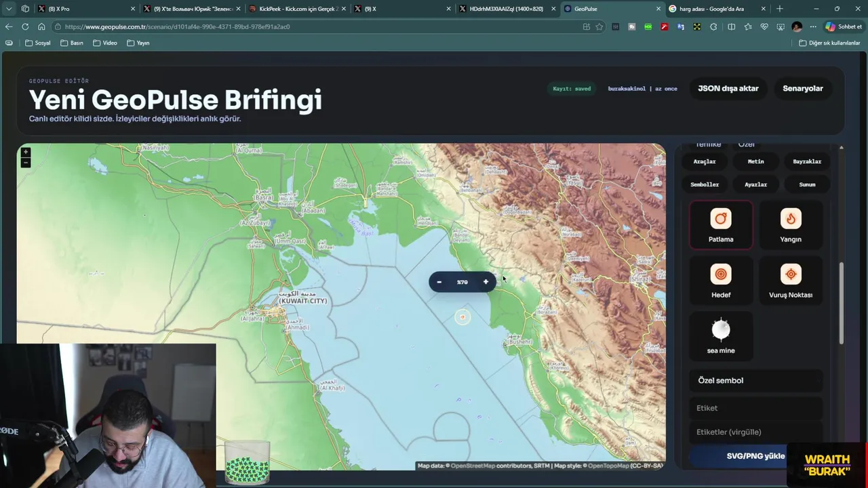
Task: Open browser settings and more menu
Action: (813, 26)
